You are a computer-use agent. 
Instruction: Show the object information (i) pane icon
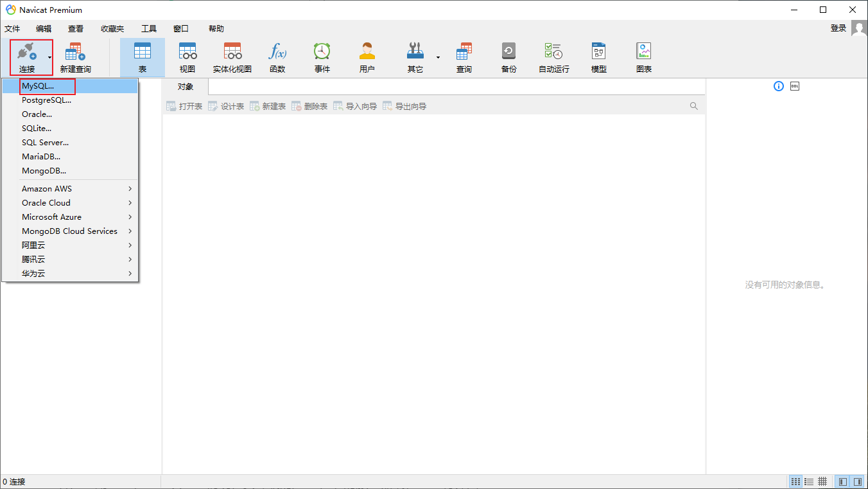point(779,86)
